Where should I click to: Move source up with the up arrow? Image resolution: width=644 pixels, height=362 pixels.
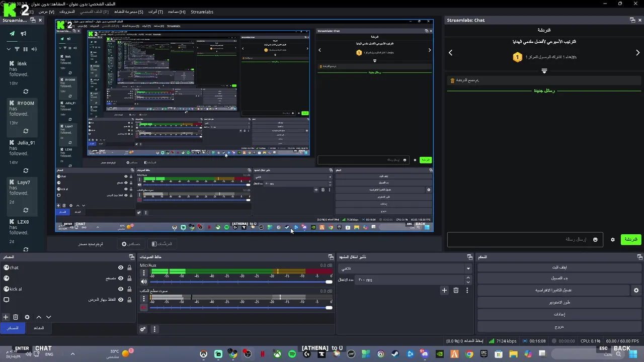tap(39, 317)
